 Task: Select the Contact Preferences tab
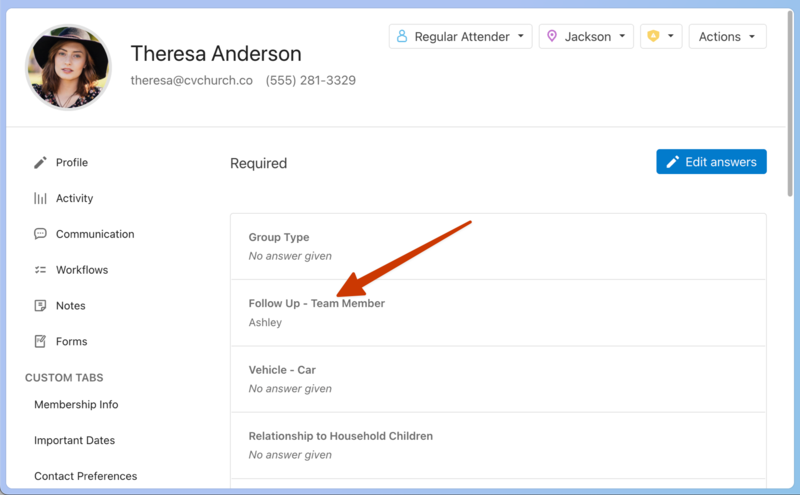click(x=85, y=476)
